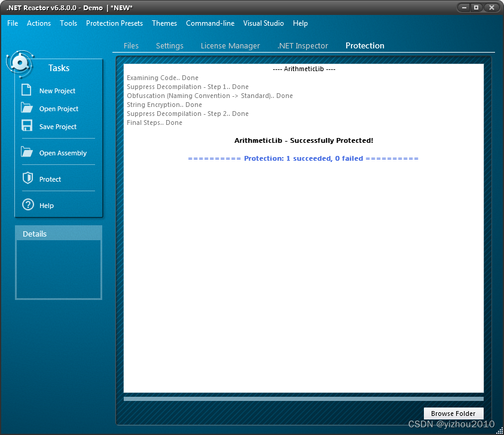Select the Protection tab
The height and width of the screenshot is (435, 504).
tap(365, 45)
